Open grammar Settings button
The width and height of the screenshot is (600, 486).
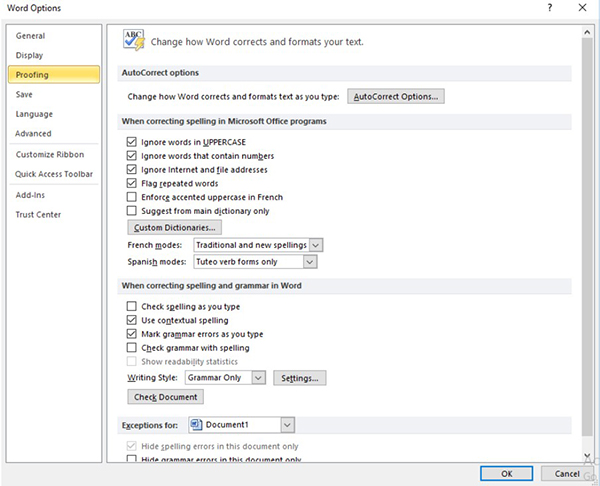point(300,378)
